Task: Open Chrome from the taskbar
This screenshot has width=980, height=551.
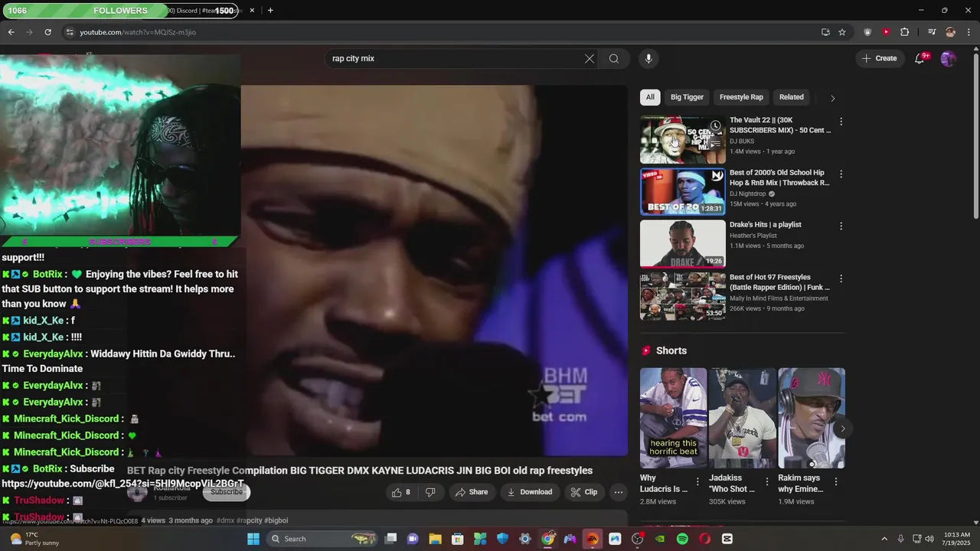Action: (547, 539)
